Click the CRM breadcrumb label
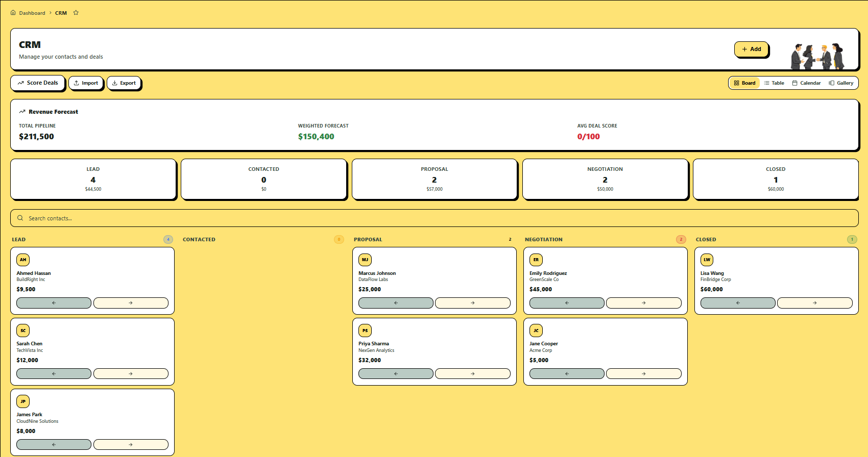 coord(61,13)
